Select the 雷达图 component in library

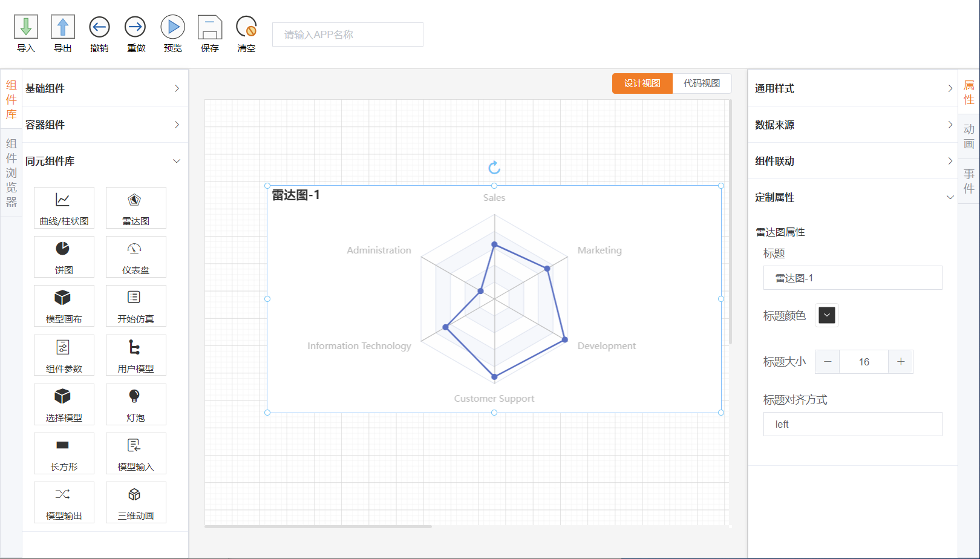pyautogui.click(x=136, y=208)
